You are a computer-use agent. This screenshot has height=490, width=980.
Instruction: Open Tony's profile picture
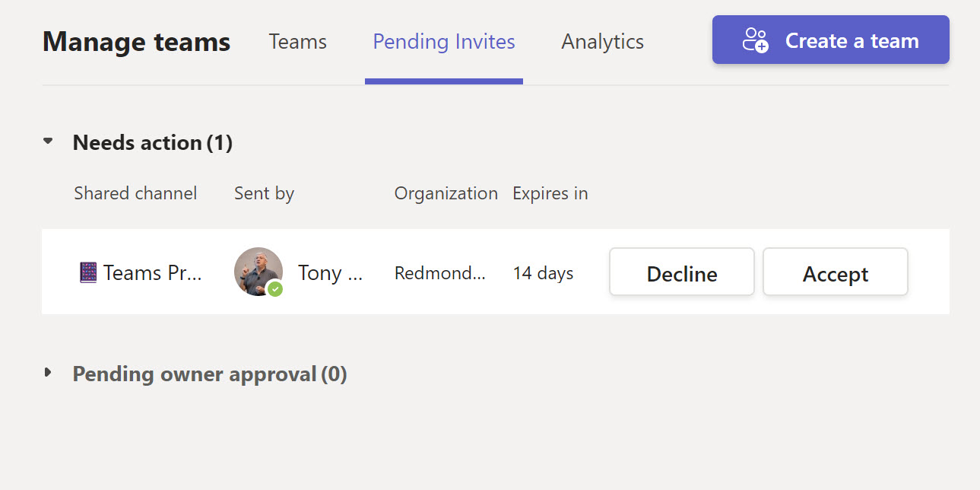click(x=258, y=272)
